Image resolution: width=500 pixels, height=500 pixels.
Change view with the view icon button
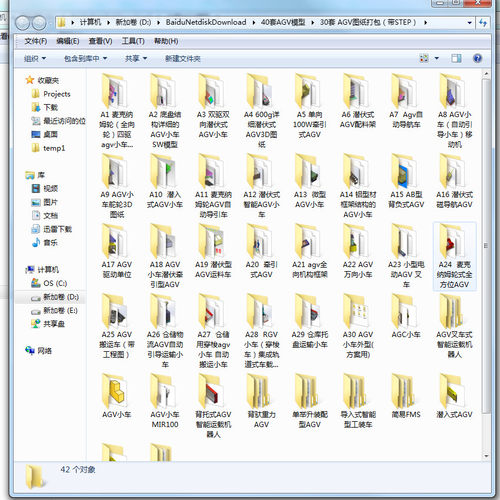[x=424, y=59]
